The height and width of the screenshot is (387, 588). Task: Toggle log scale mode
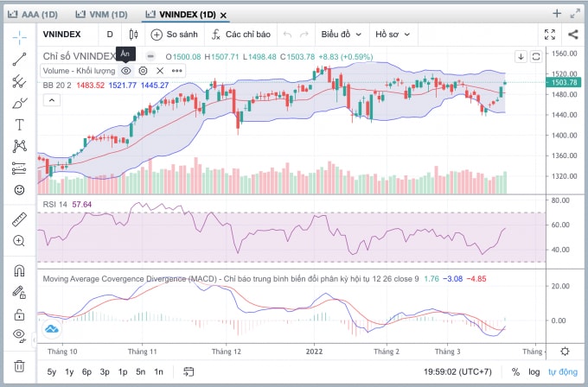pyautogui.click(x=534, y=372)
